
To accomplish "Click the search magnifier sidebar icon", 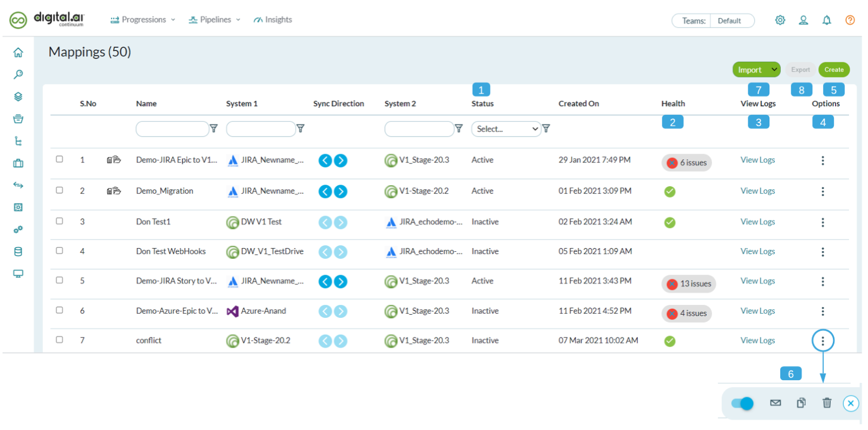I will coord(18,74).
